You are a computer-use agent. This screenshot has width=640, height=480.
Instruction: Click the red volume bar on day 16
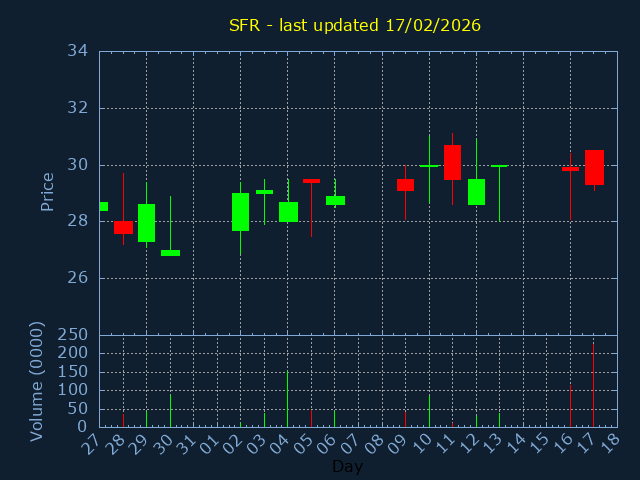click(570, 406)
